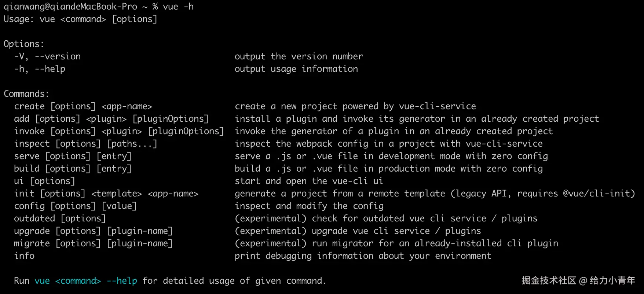644x294 pixels.
Task: Click the 'outdated [options]' command text
Action: [x=60, y=218]
